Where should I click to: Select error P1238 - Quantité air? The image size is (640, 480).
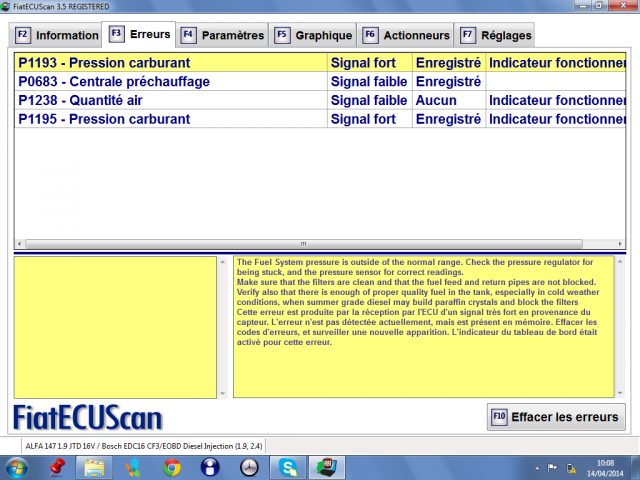[171, 100]
